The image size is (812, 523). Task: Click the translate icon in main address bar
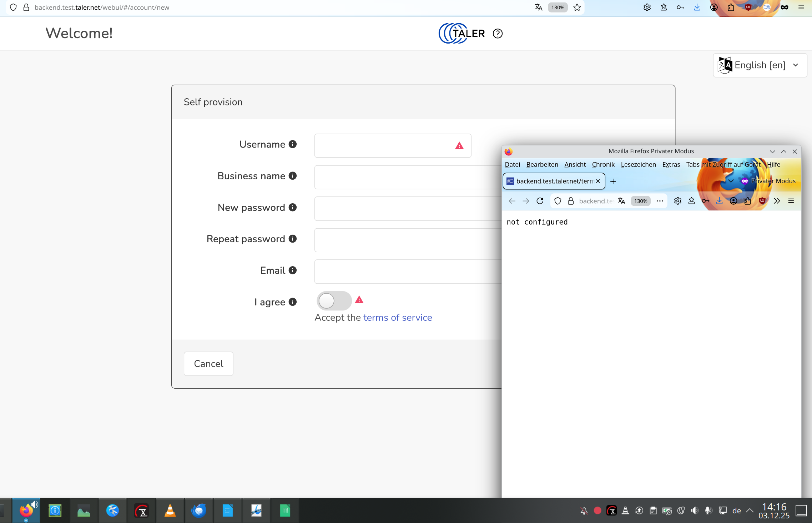[539, 8]
